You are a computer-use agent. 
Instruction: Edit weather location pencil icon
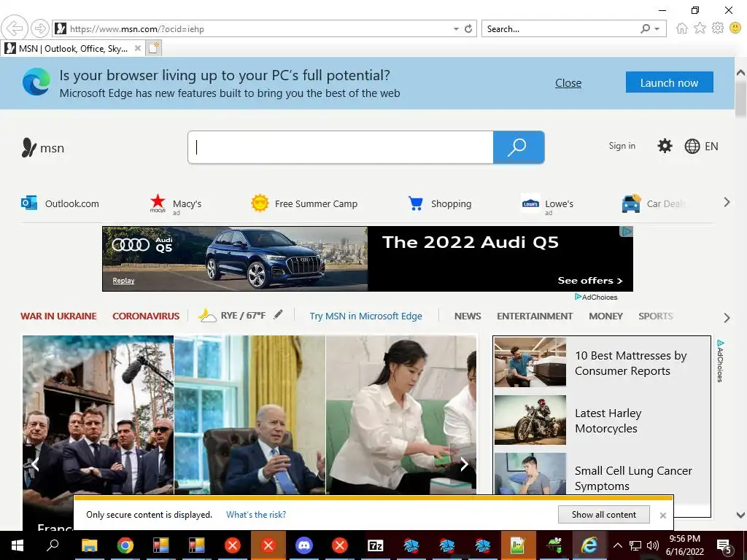point(278,314)
